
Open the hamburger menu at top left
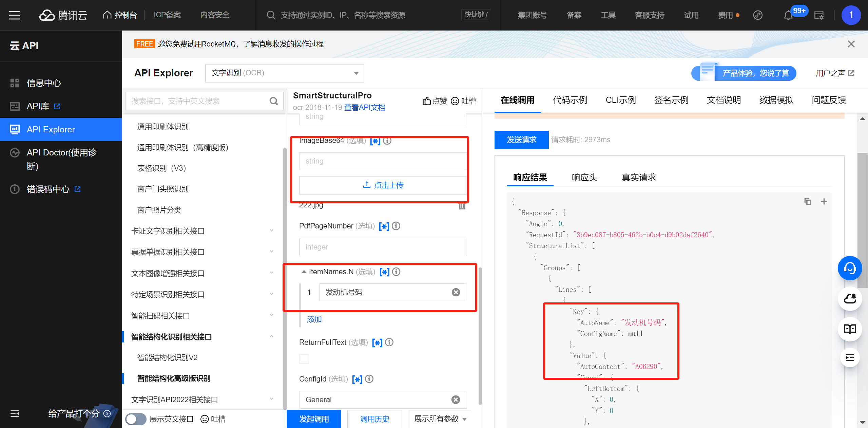coord(14,15)
